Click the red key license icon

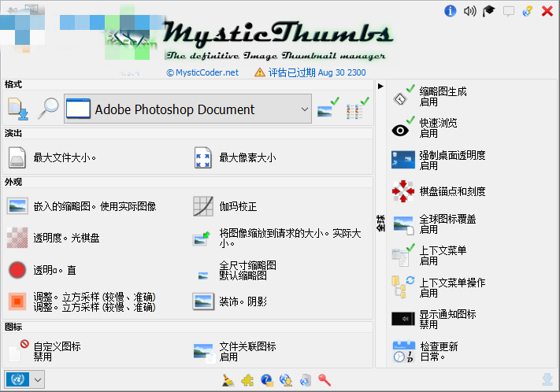tap(325, 380)
